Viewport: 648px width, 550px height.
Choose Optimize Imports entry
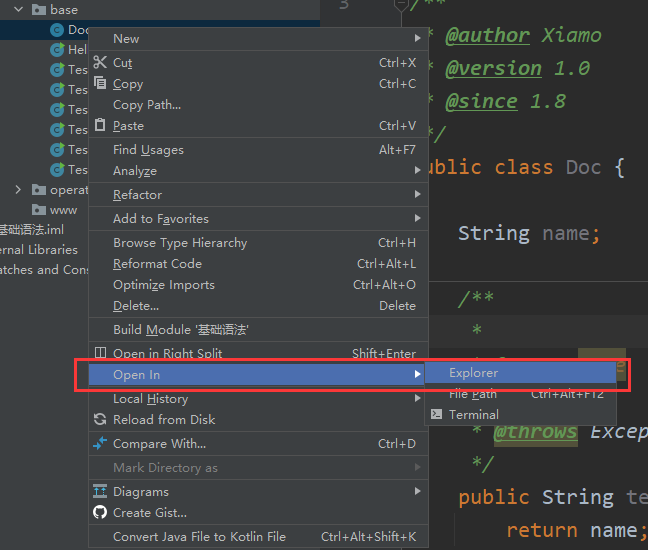click(259, 285)
